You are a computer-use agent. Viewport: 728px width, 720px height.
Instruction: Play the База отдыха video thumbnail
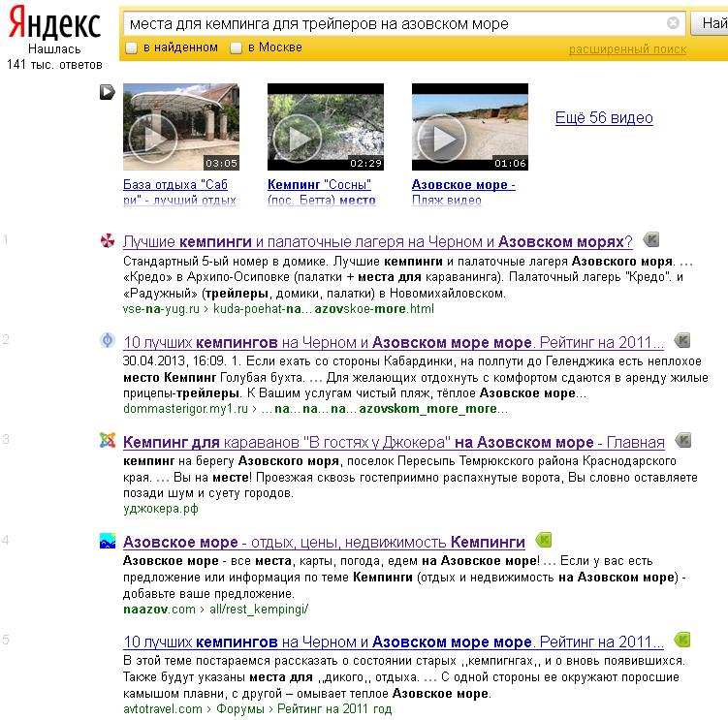pos(181,127)
